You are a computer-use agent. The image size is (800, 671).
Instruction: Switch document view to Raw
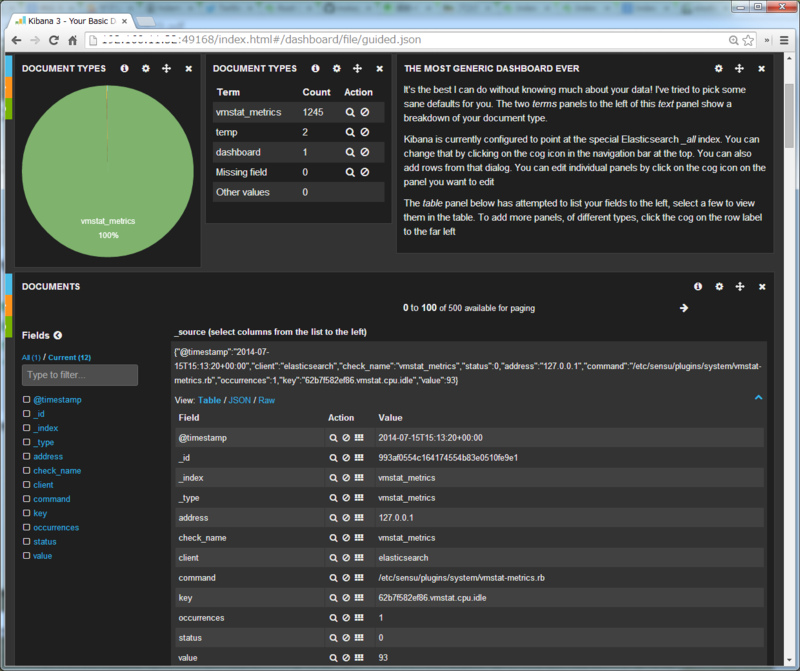point(266,400)
